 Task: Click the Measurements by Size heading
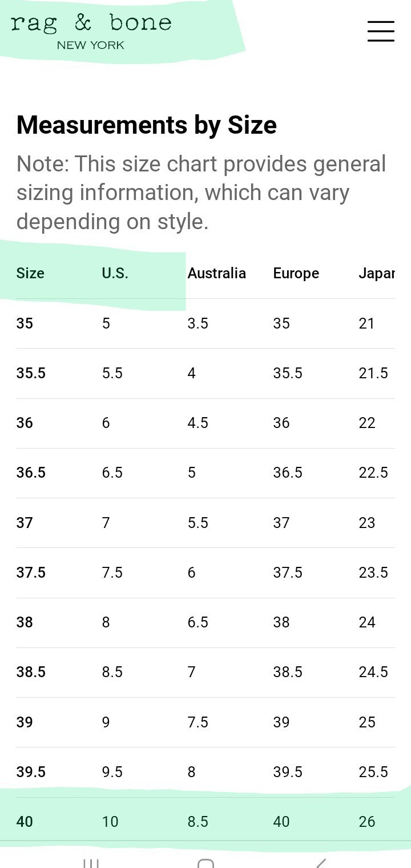pyautogui.click(x=147, y=125)
